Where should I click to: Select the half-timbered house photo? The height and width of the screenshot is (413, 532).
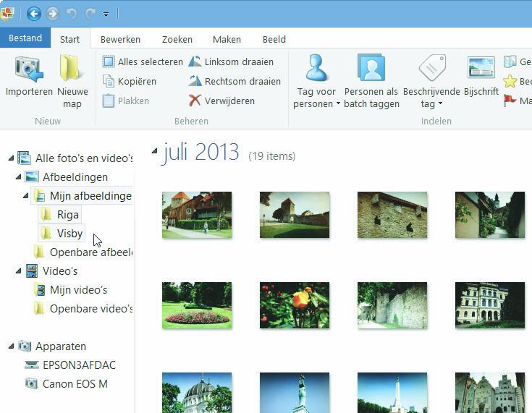197,215
